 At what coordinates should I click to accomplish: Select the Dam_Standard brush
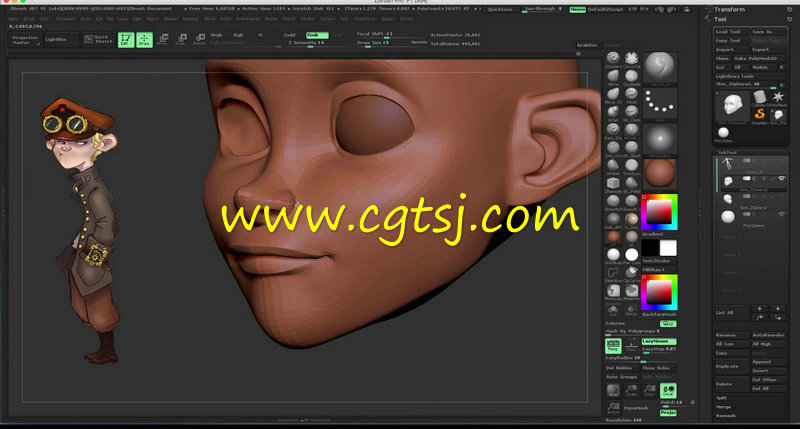(613, 130)
